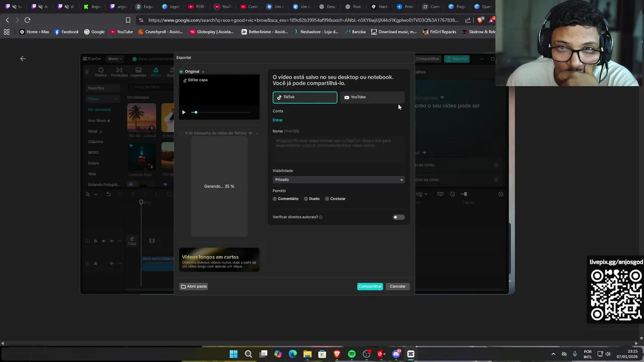644x362 pixels.
Task: Click the bookmark icon in address bar
Action: [128, 20]
